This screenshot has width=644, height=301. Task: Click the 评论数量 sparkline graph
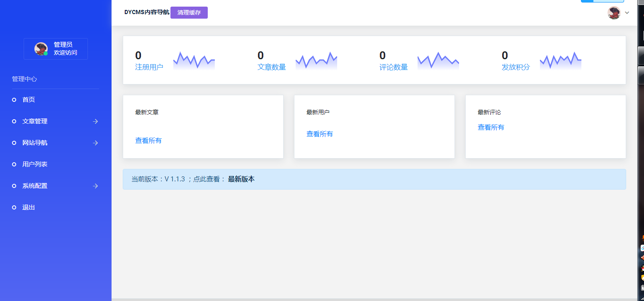[438, 60]
